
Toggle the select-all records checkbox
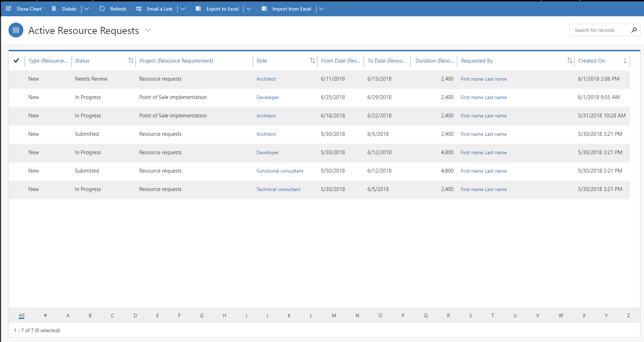(x=16, y=60)
